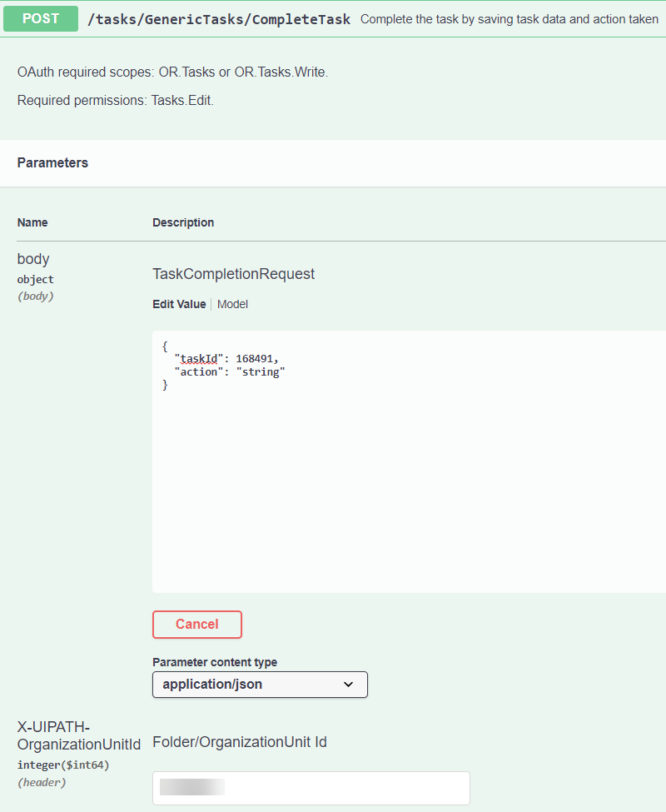
Task: Click the Description column header
Action: [183, 222]
